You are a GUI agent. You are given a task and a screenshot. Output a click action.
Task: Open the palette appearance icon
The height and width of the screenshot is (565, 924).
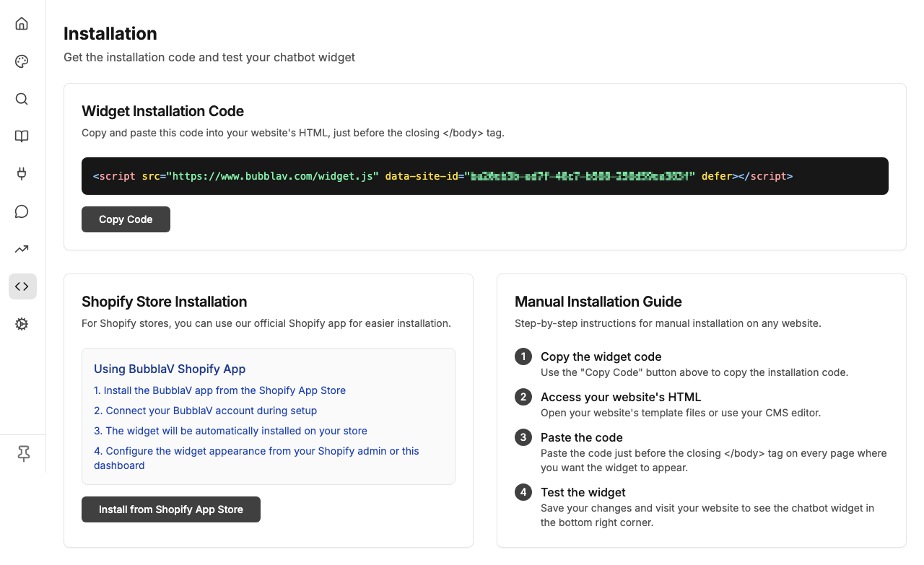coord(22,61)
